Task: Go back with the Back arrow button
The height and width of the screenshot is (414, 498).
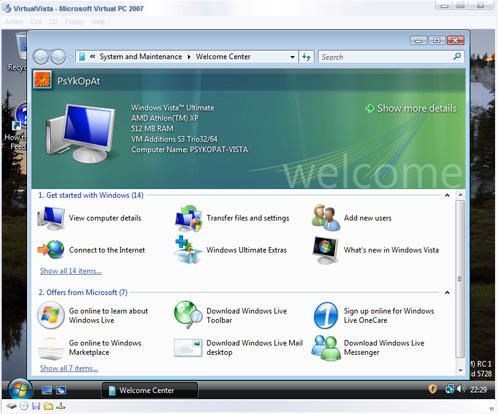Action: [41, 57]
